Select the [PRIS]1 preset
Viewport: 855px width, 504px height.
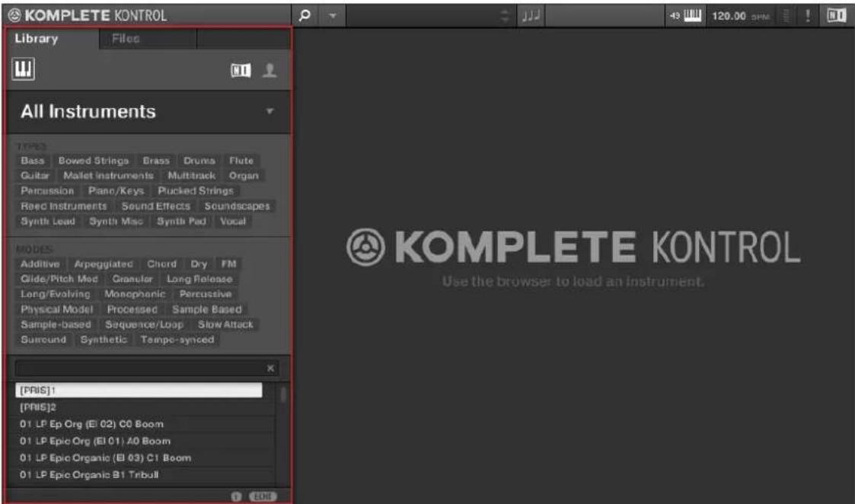139,391
